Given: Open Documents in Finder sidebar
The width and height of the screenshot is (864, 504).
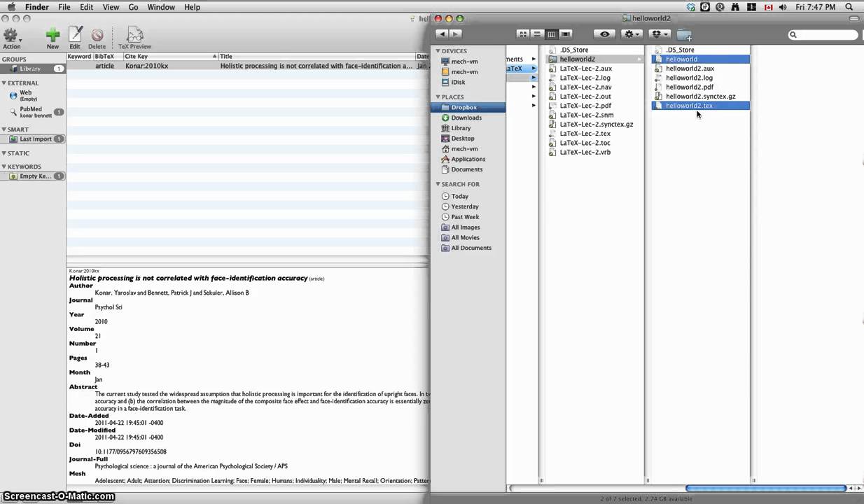Looking at the screenshot, I should (468, 169).
